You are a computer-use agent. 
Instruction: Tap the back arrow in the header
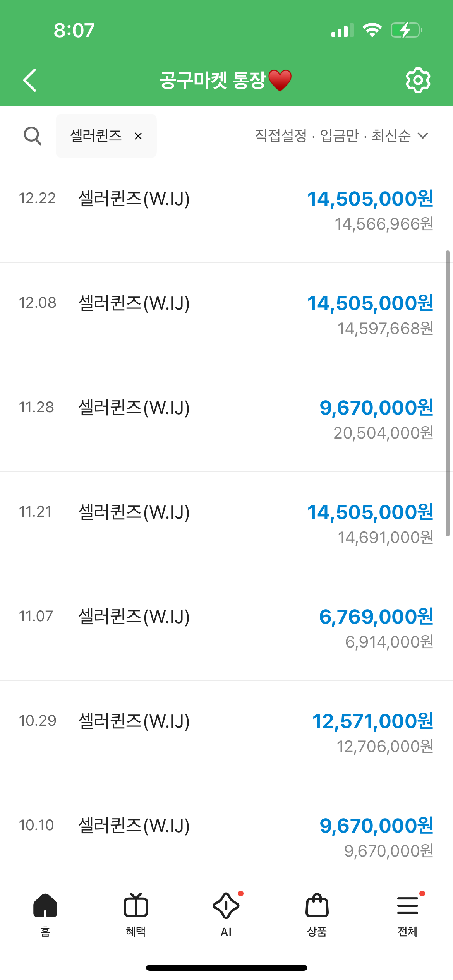pos(30,80)
